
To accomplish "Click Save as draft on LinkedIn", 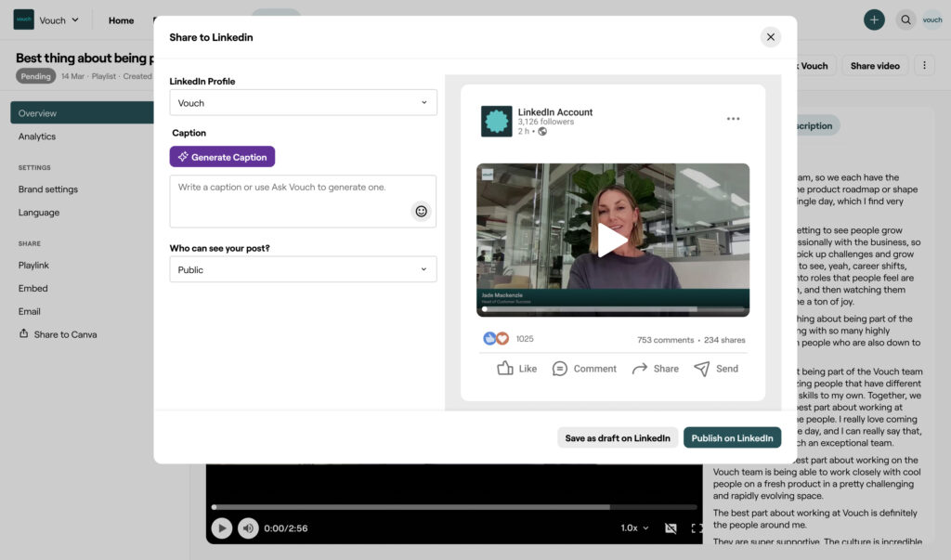I will point(618,438).
